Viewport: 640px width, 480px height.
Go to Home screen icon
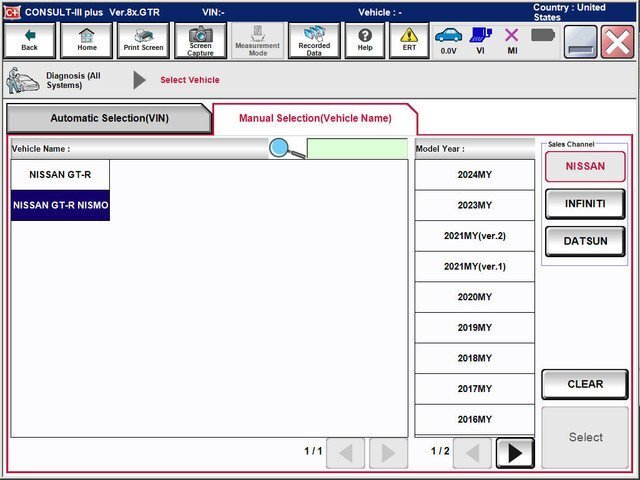(x=87, y=40)
